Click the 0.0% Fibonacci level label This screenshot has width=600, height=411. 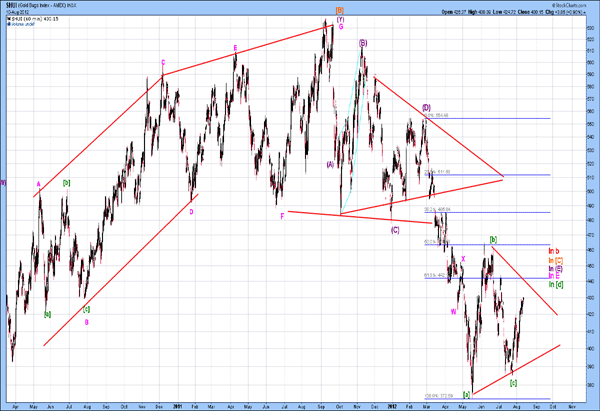pyautogui.click(x=437, y=115)
